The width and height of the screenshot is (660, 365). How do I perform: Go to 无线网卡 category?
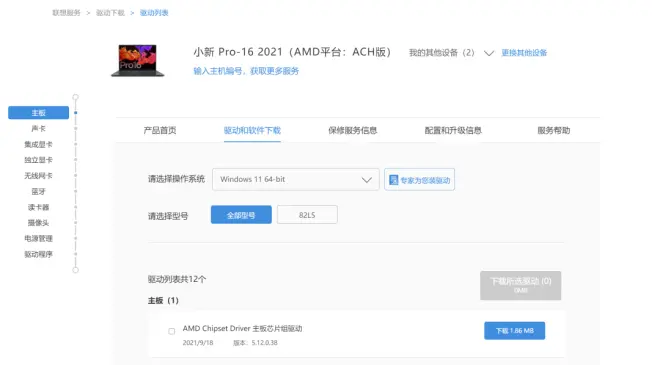[x=38, y=176]
